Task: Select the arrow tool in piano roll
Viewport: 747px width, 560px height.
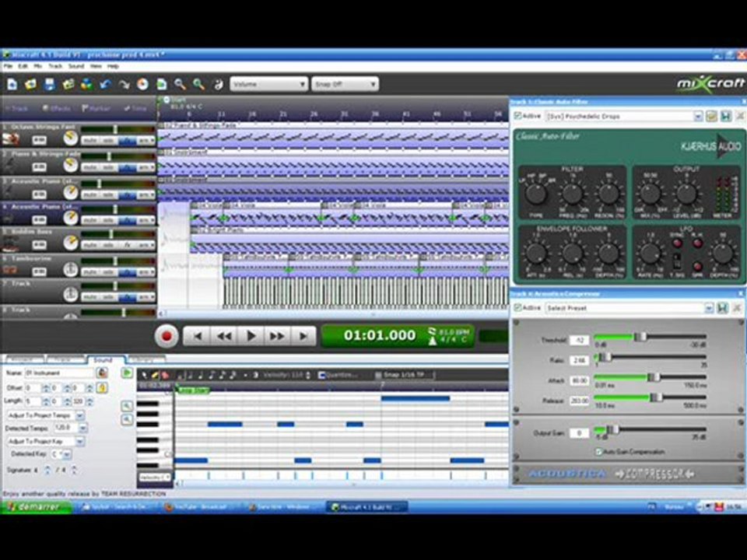Action: click(145, 375)
